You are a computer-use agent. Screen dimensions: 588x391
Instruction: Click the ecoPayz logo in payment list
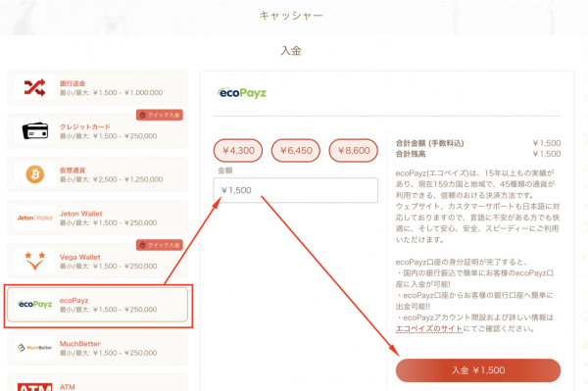tap(35, 304)
